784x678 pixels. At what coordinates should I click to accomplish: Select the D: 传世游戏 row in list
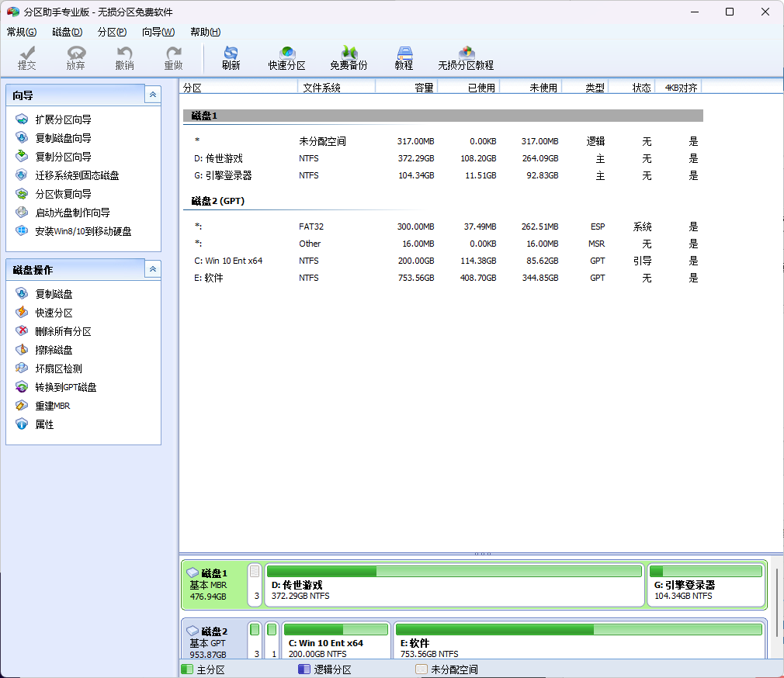pos(218,158)
